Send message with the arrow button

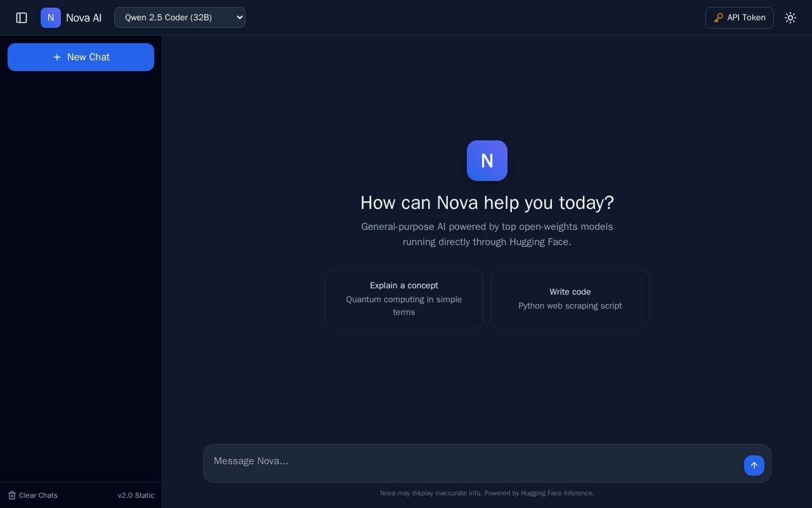coord(754,465)
